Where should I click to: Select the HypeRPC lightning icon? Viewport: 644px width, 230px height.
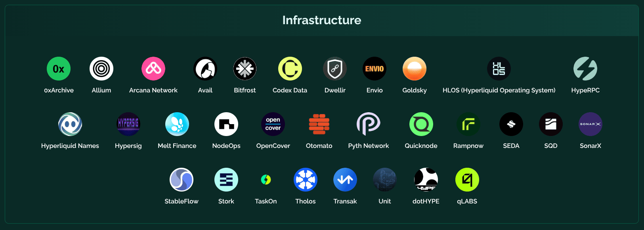(585, 69)
